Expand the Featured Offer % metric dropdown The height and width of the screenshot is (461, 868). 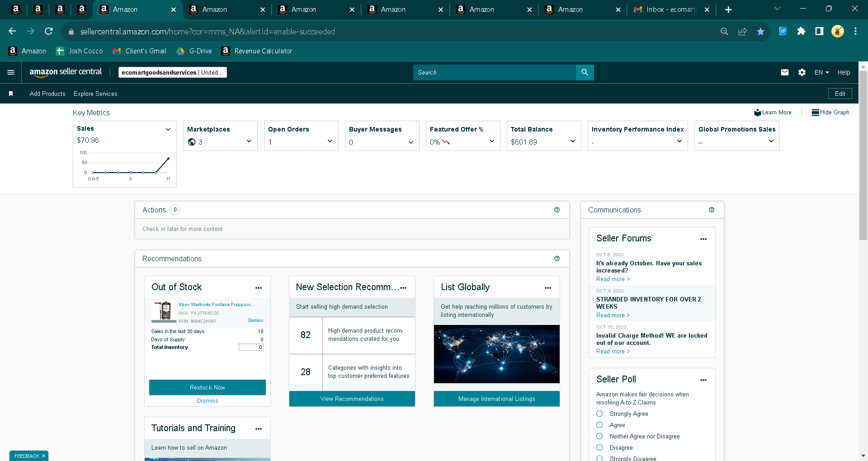coord(492,141)
